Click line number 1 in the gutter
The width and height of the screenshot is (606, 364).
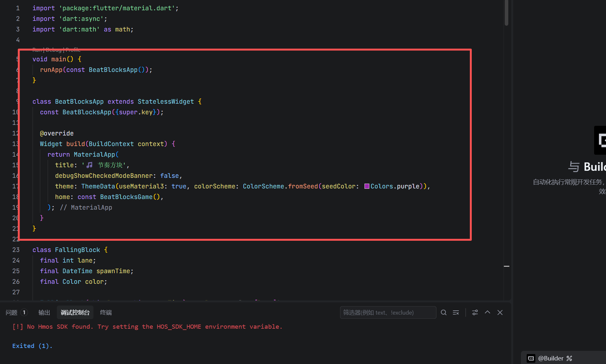18,8
